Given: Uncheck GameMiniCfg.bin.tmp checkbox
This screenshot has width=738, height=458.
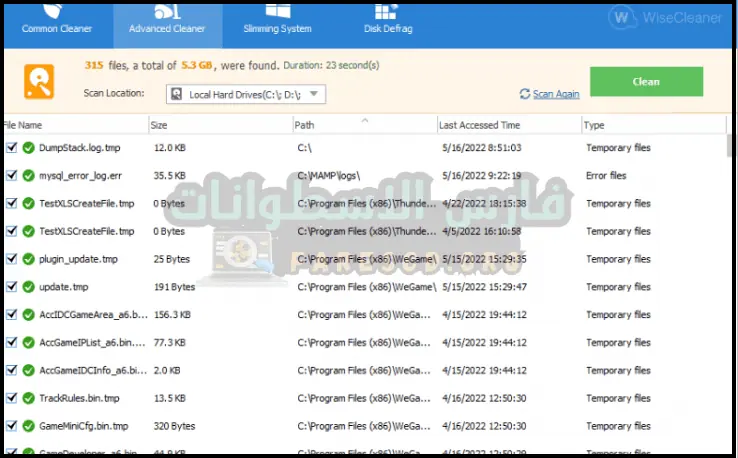Looking at the screenshot, I should coord(11,426).
